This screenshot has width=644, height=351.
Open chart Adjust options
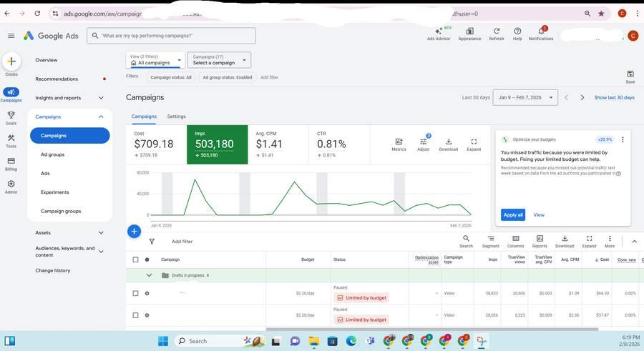click(424, 144)
